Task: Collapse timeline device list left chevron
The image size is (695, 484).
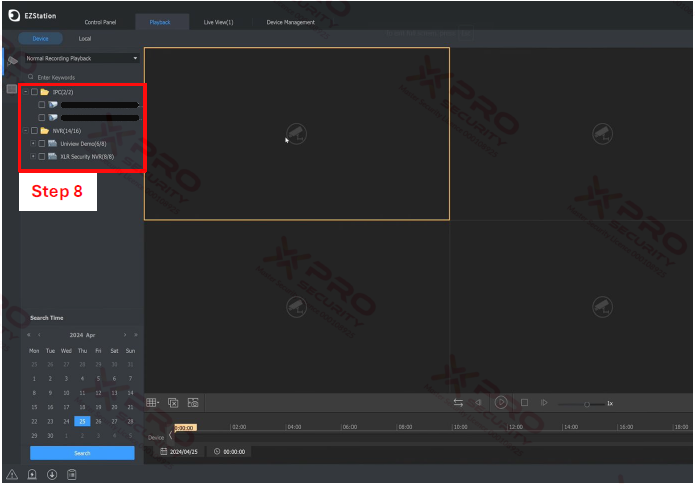Action: coord(170,435)
